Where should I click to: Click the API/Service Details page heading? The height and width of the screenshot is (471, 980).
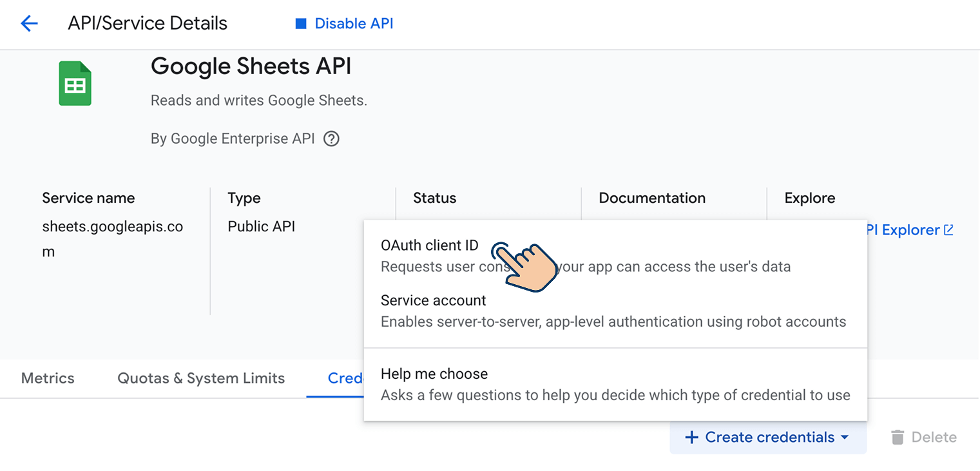pos(148,24)
